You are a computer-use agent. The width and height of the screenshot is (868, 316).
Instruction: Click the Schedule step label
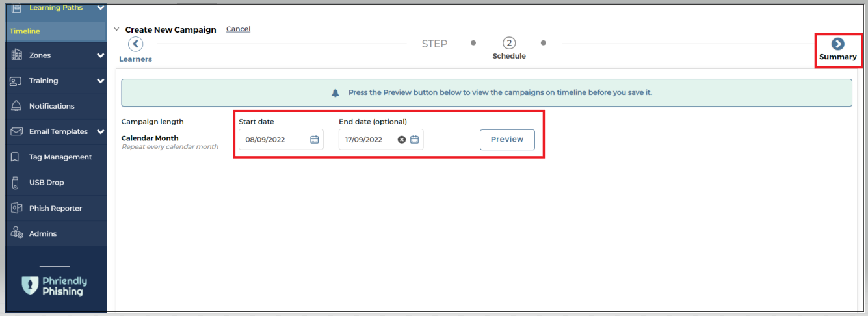[509, 56]
